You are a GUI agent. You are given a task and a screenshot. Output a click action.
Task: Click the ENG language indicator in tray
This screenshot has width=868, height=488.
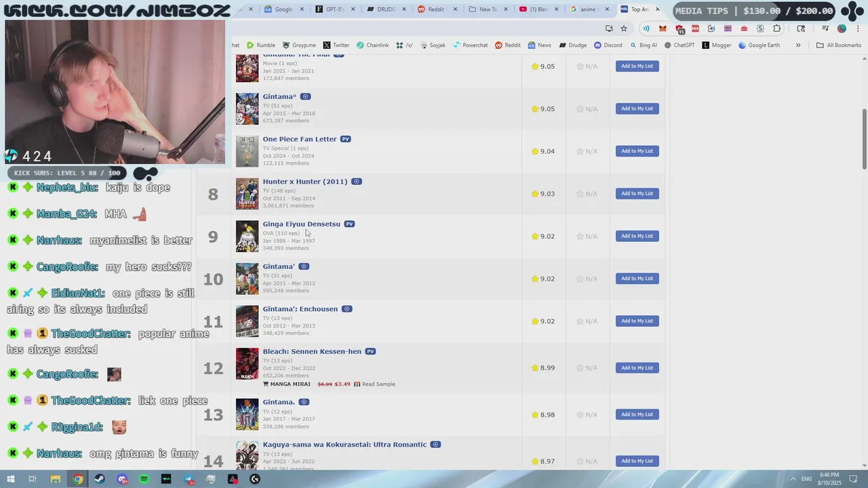[807, 479]
